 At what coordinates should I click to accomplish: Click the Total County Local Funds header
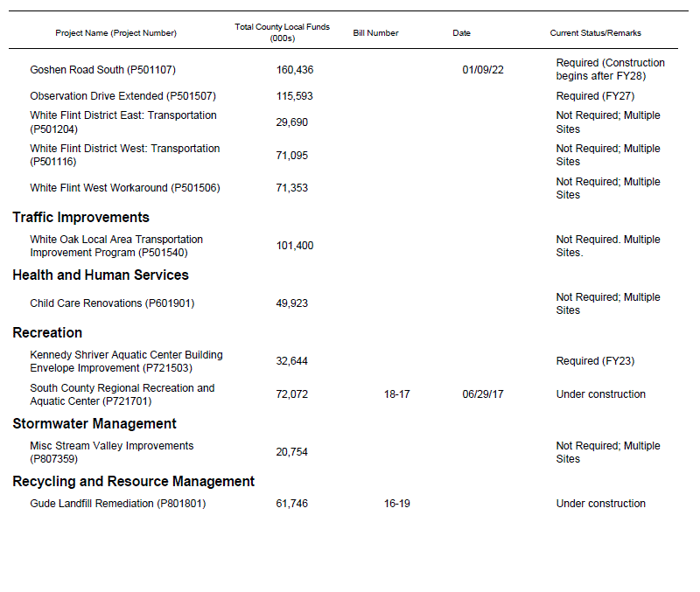(282, 32)
